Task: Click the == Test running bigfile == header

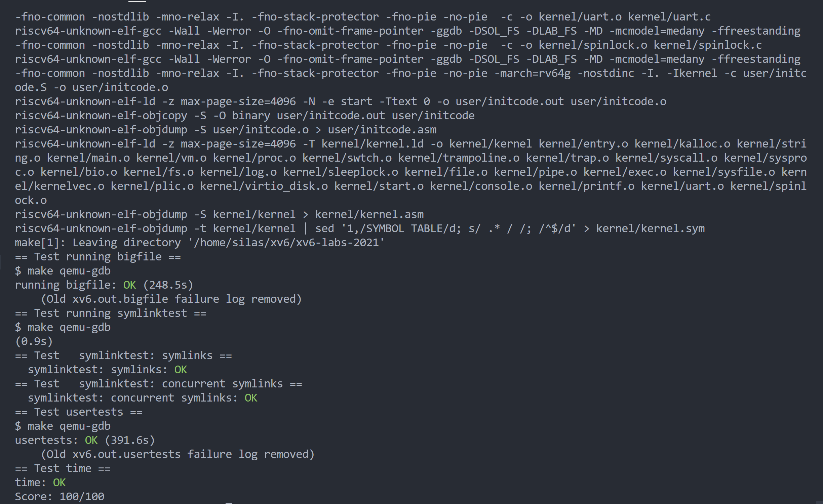Action: [98, 256]
